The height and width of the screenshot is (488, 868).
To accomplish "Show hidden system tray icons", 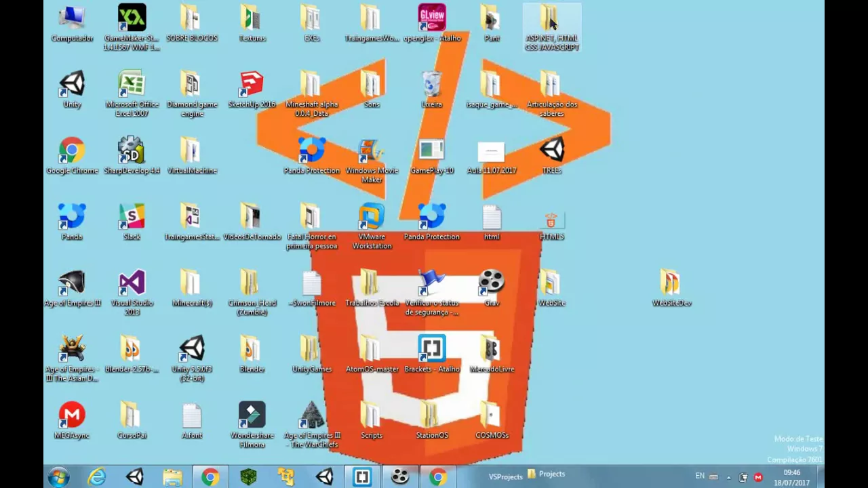I will pyautogui.click(x=729, y=477).
